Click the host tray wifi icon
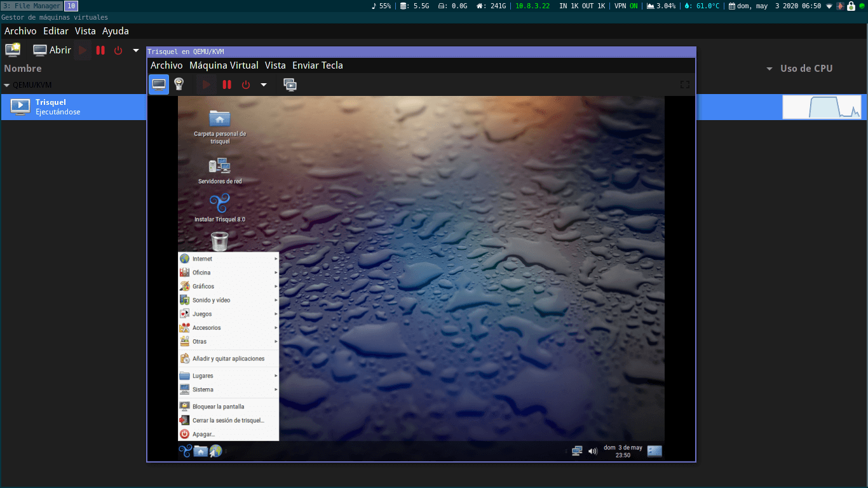Image resolution: width=868 pixels, height=488 pixels. point(829,6)
